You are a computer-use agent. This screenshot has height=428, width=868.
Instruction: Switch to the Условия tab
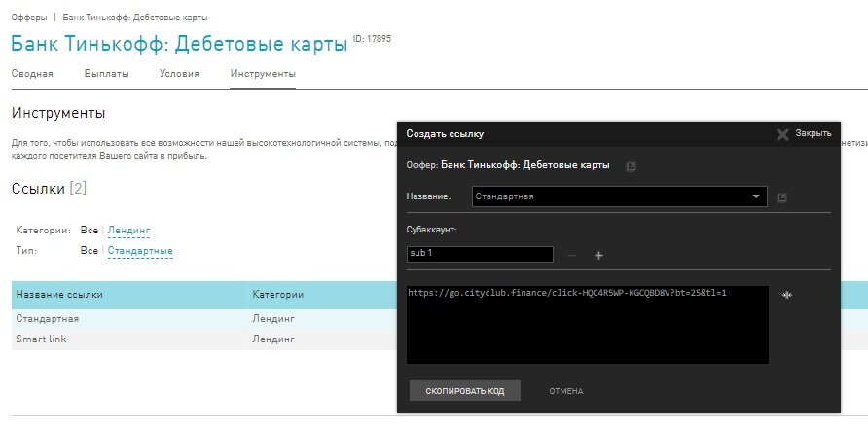pos(179,74)
